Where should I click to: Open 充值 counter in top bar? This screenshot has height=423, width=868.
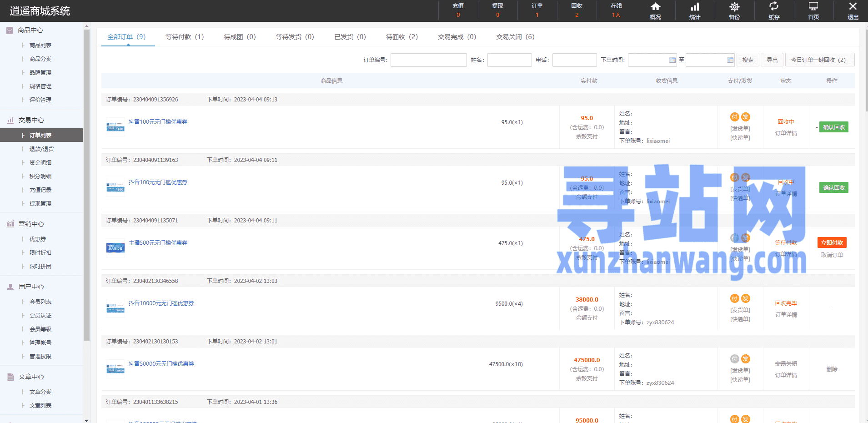click(x=458, y=10)
